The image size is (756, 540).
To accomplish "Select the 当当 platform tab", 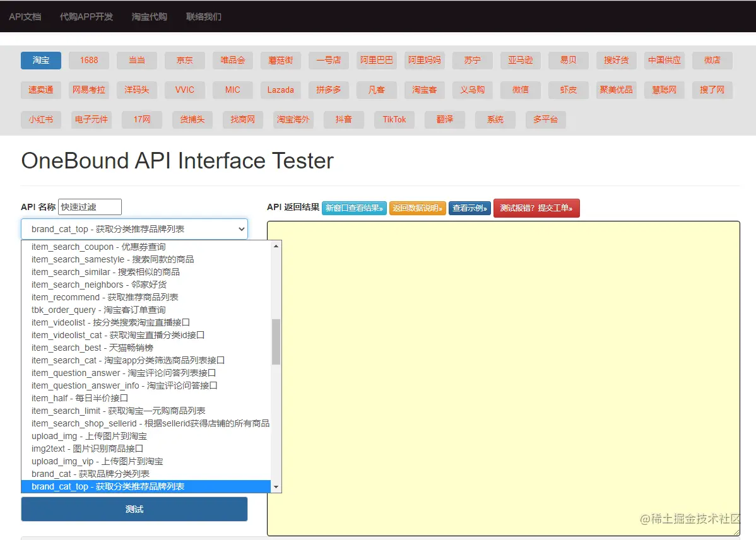I will coord(137,61).
